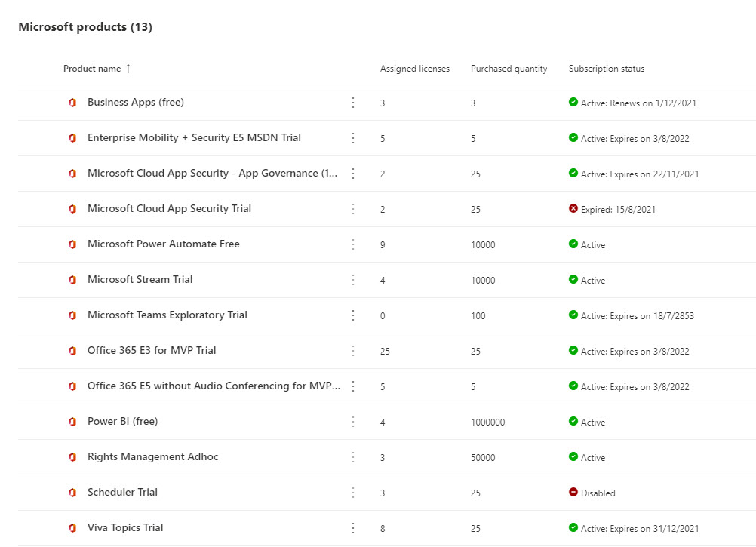Viewport: 756px width, 547px height.
Task: Click green active icon for Business Apps (free) status
Action: pyautogui.click(x=573, y=102)
